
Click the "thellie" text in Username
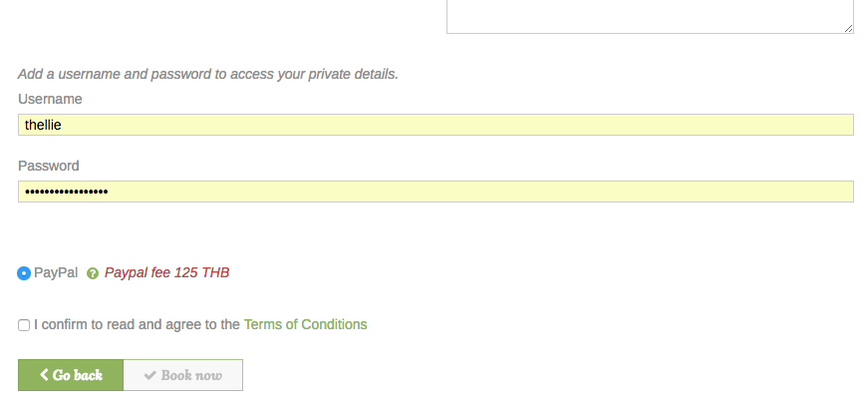[x=44, y=125]
